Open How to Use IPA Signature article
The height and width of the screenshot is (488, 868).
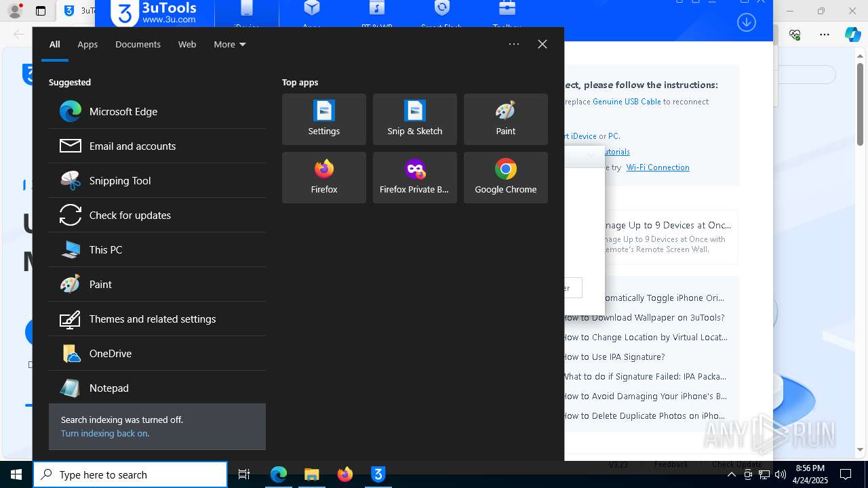pos(614,357)
